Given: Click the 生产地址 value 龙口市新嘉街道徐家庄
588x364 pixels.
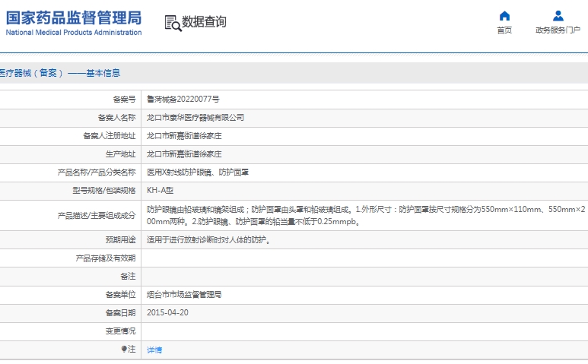Looking at the screenshot, I should [184, 154].
